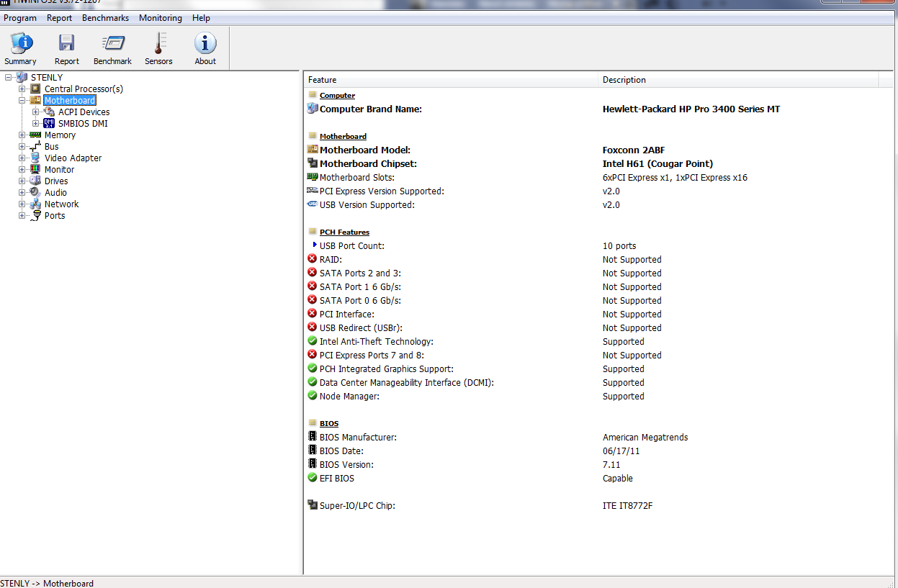Click the PCH Features section heading
Viewport: 898px width, 588px height.
[344, 232]
